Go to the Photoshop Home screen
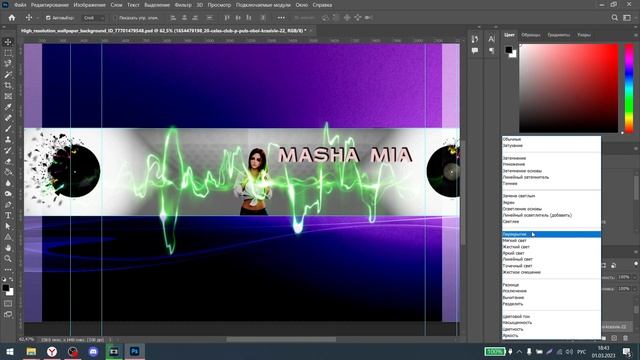The image size is (640, 360). [12, 18]
